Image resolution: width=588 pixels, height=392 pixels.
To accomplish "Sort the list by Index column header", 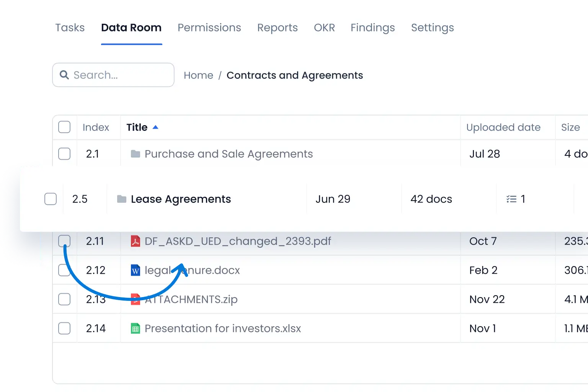I will tap(96, 127).
